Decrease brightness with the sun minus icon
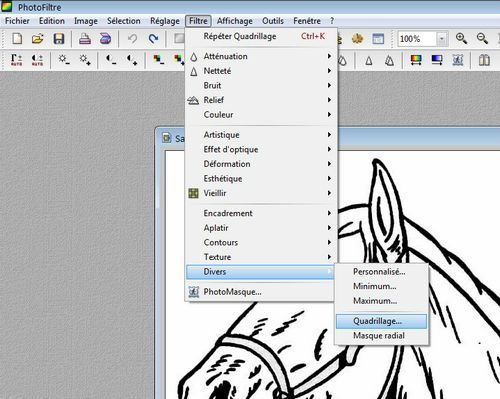The height and width of the screenshot is (399, 500). (x=64, y=60)
